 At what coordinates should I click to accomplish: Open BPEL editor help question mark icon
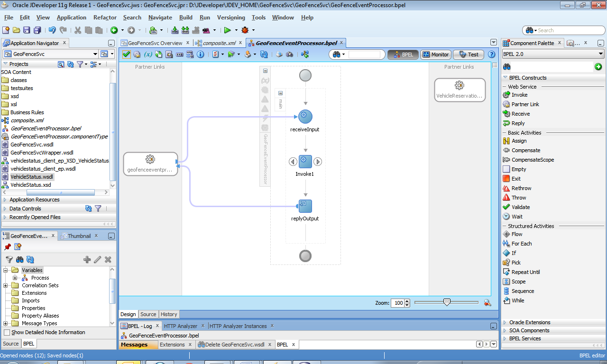pos(491,54)
